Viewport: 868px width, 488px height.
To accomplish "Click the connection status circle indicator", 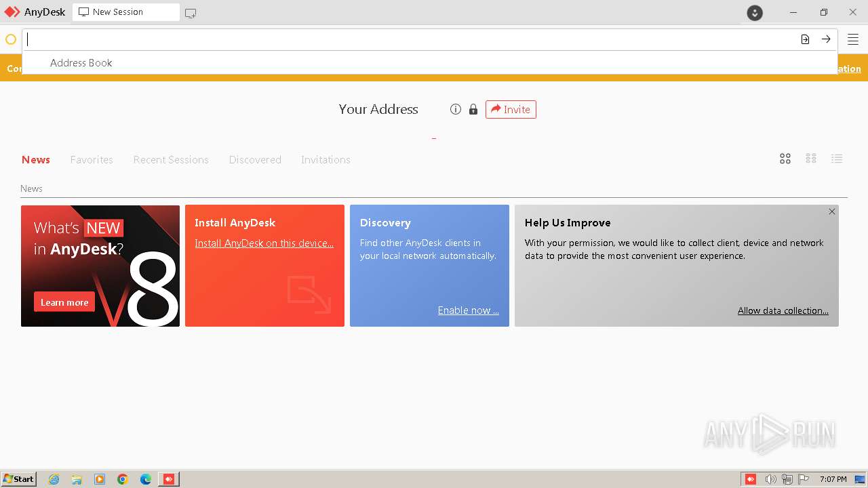I will 11,39.
